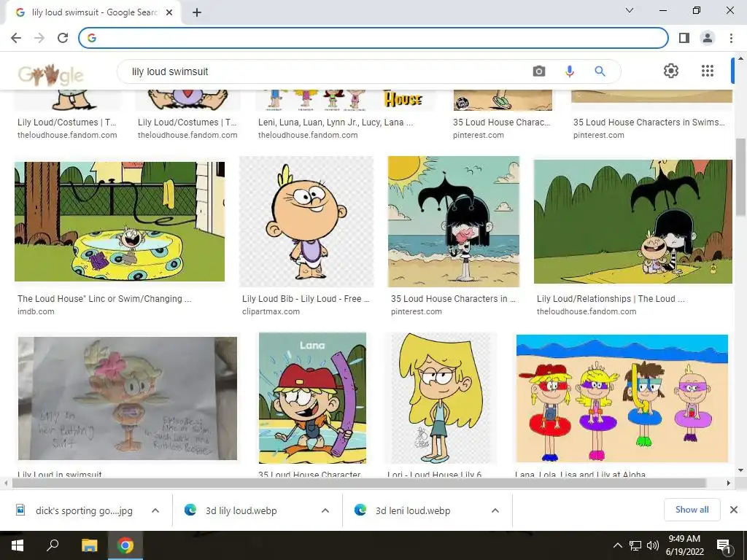Close the lily loud swimsuit tab
The width and height of the screenshot is (747, 560).
(169, 12)
